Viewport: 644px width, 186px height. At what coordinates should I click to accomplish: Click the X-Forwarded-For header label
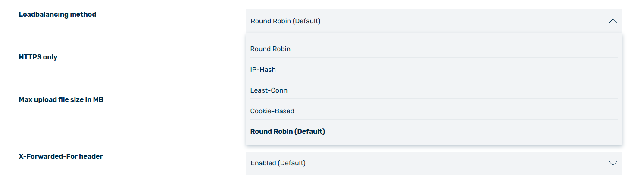tap(61, 157)
